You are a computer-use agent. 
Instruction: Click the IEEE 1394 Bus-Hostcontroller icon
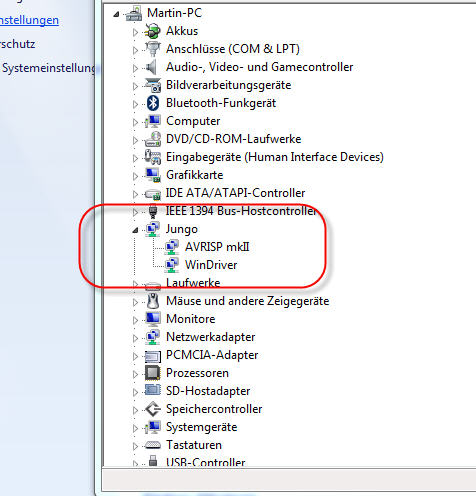[x=153, y=211]
